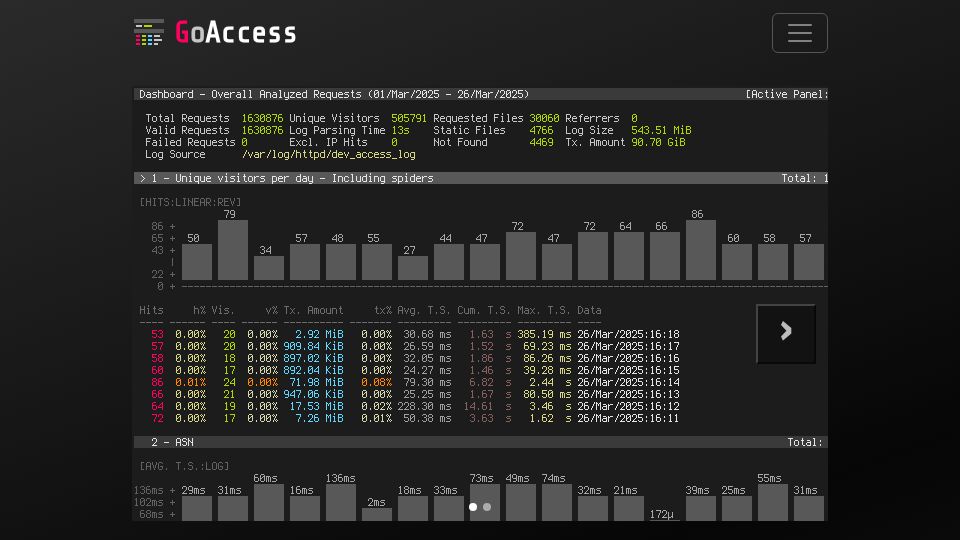Click the bar labeled 86 in visitors chart
Screen dimensions: 960x540
pyautogui.click(x=700, y=250)
